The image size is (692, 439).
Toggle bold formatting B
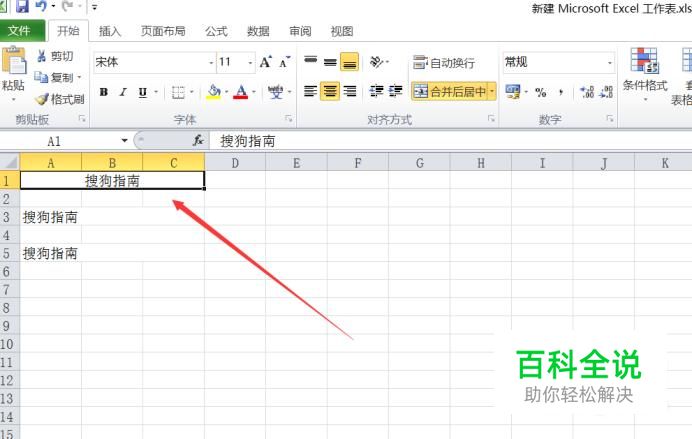click(x=104, y=92)
